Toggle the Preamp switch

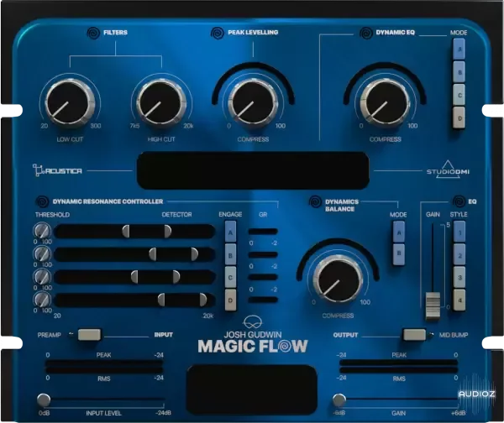click(89, 335)
